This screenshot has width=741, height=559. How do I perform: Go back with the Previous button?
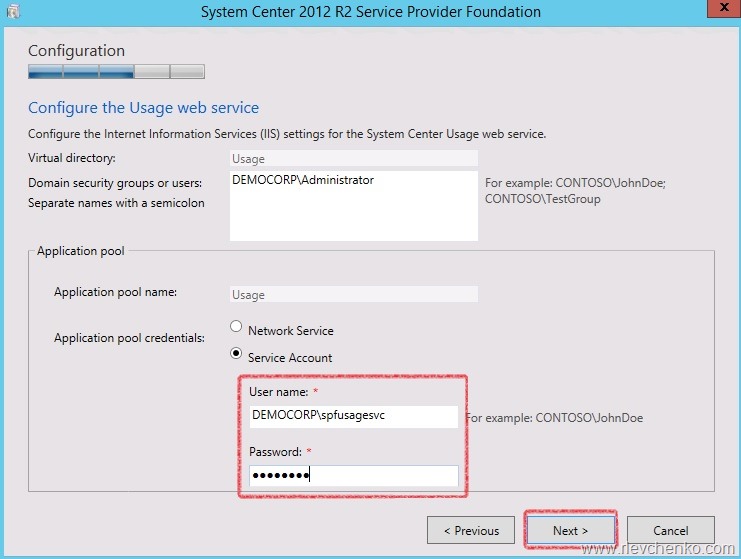(x=470, y=530)
